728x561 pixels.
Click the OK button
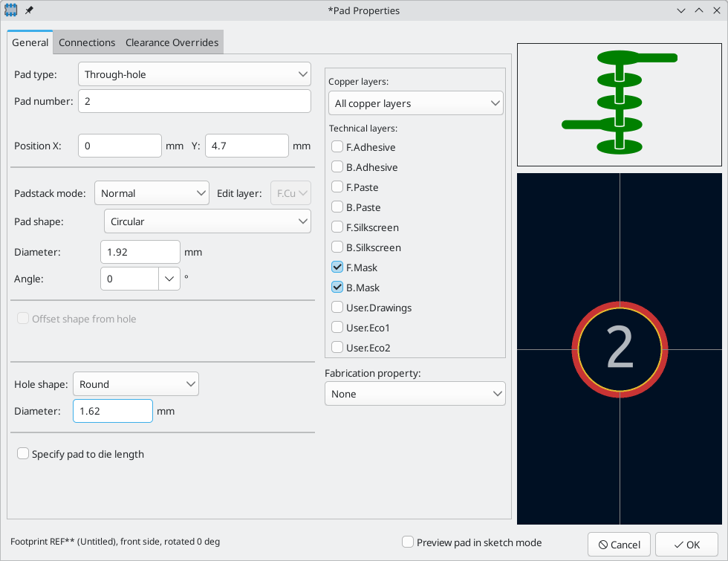pos(686,545)
